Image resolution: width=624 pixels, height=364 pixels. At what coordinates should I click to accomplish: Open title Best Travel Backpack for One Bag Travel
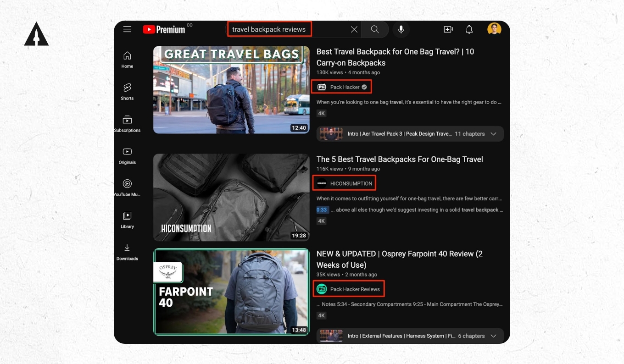tap(395, 57)
